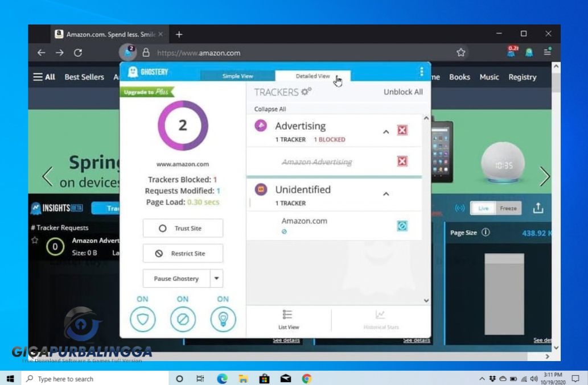Viewport: 588px width, 385px height.
Task: Open Amazon Best Sellers
Action: (x=84, y=77)
